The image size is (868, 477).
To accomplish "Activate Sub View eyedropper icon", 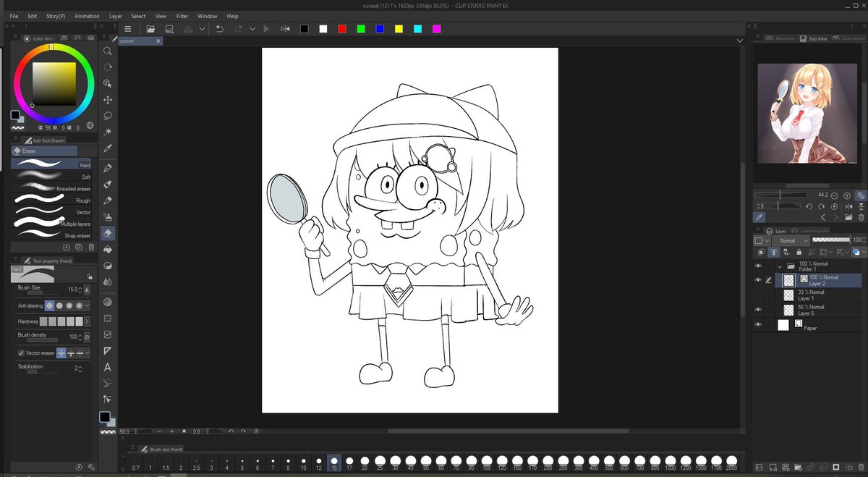I will point(759,217).
